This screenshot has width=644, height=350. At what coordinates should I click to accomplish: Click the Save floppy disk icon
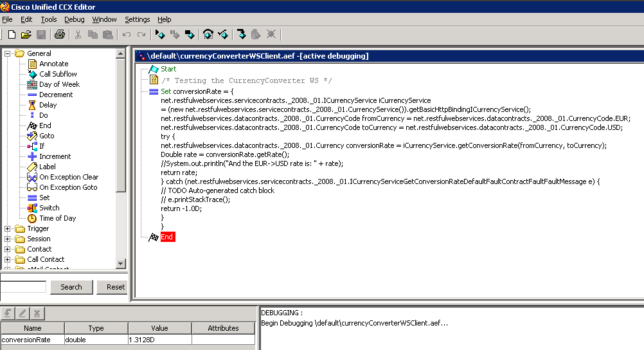[41, 35]
